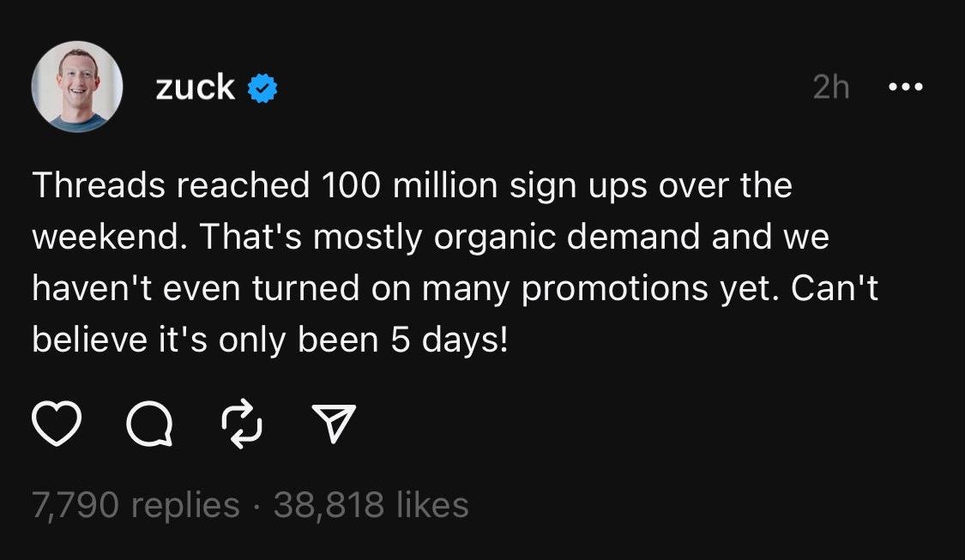
Task: Click the line about mostly organic demand
Action: click(x=431, y=238)
